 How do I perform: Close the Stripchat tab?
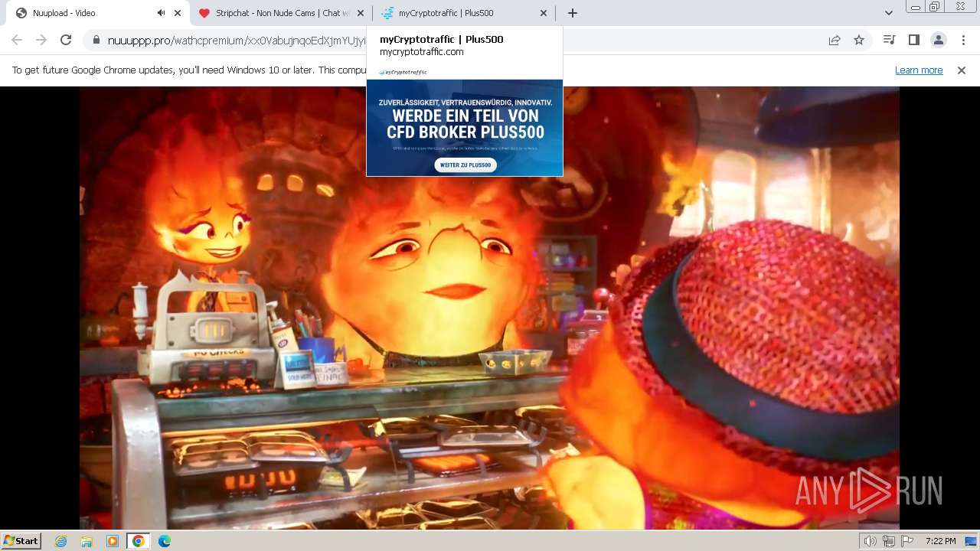tap(361, 13)
